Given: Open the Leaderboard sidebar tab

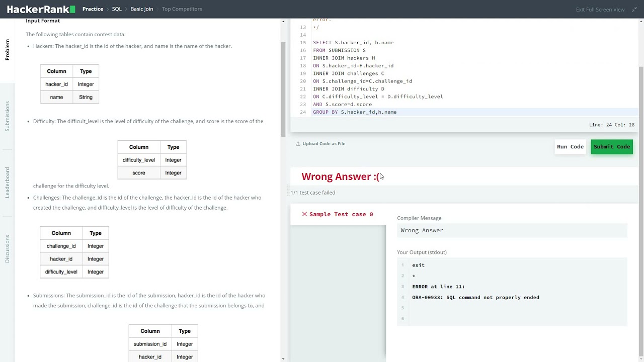Looking at the screenshot, I should pyautogui.click(x=8, y=183).
